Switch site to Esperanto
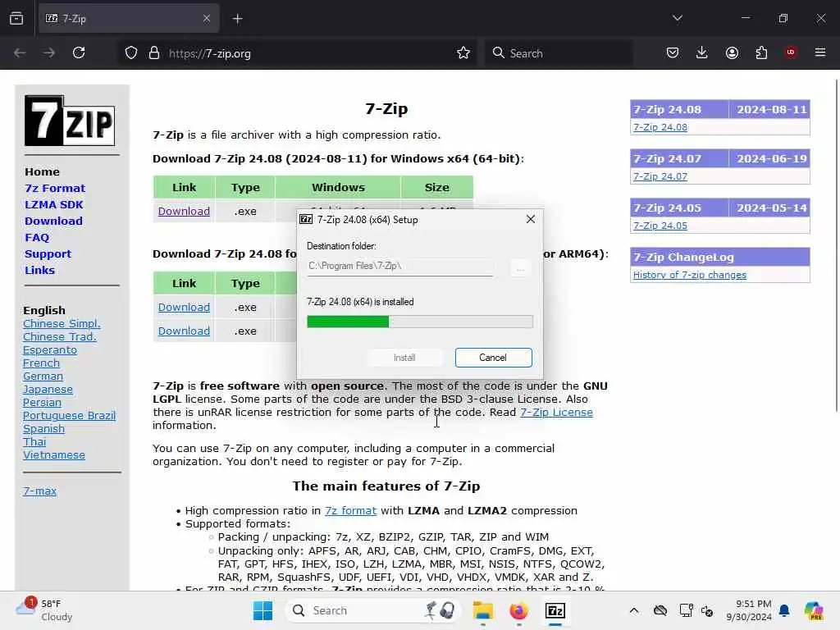Viewport: 840px width, 630px height. pos(50,349)
